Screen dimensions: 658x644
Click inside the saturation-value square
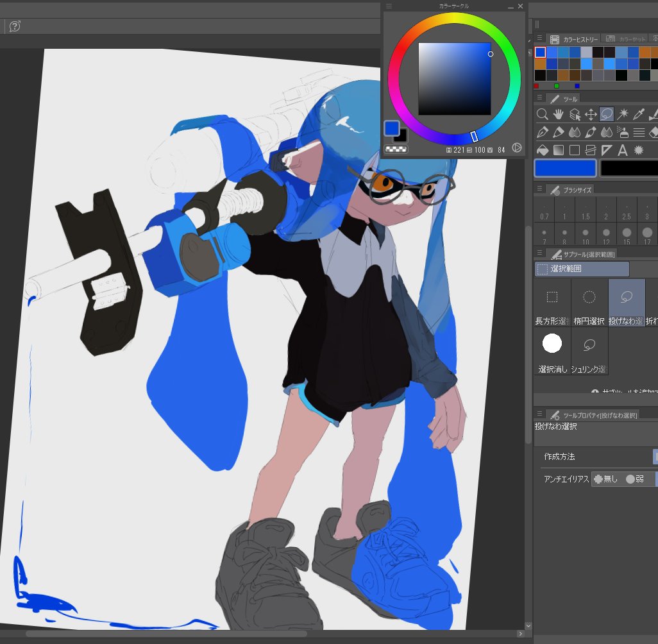455,78
